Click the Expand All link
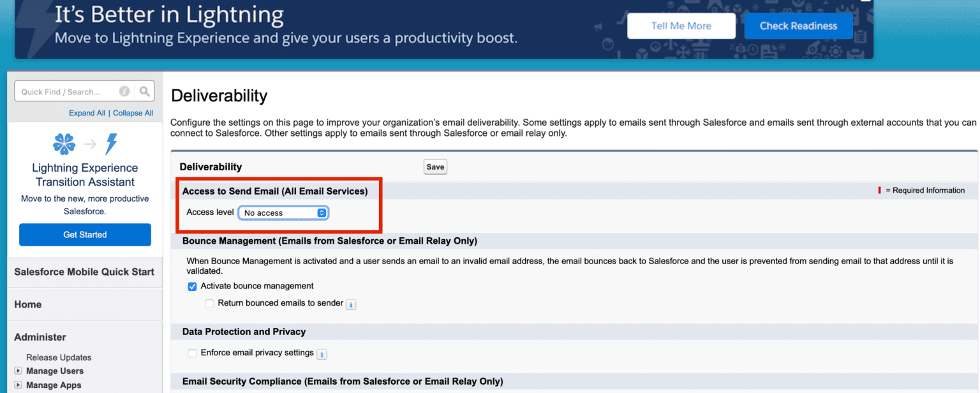The image size is (980, 393). point(87,113)
